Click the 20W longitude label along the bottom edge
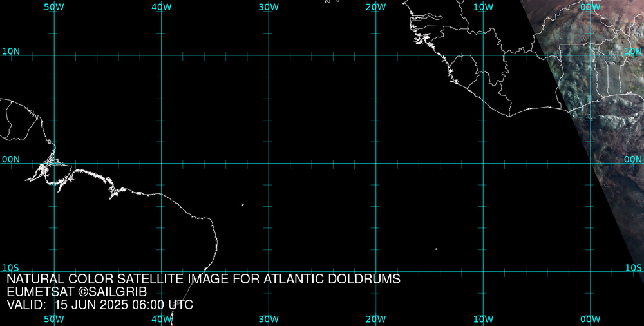Image resolution: width=644 pixels, height=326 pixels. [x=376, y=319]
